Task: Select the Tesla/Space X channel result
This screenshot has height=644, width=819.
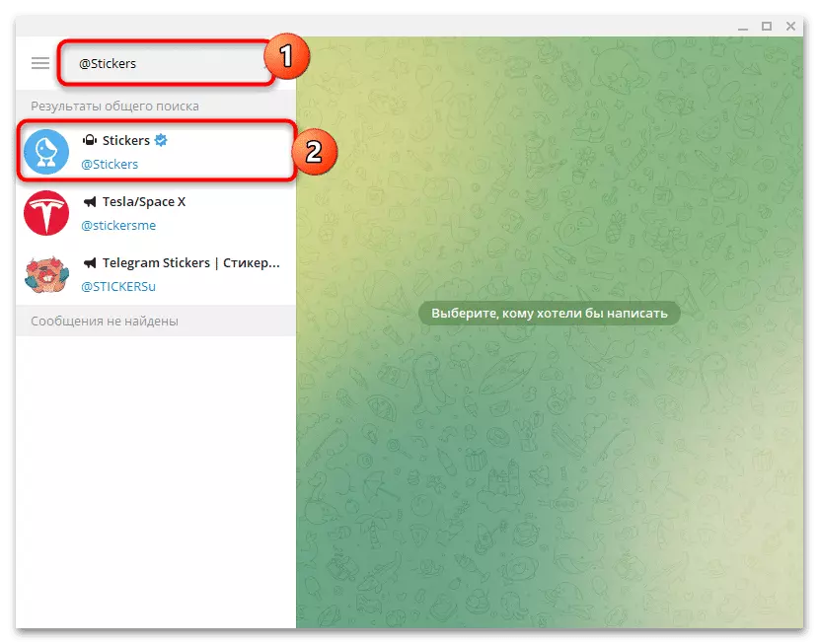Action: [156, 213]
